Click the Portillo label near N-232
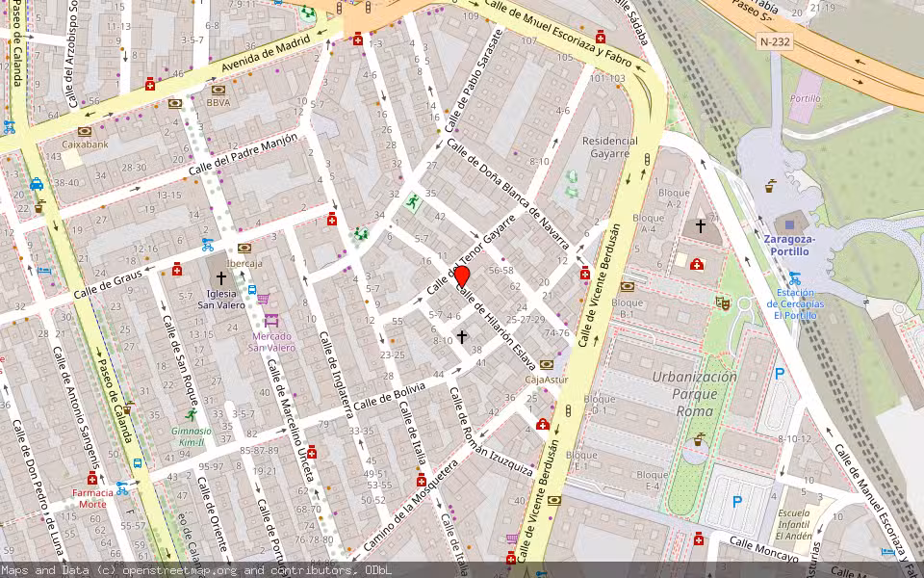 click(x=805, y=98)
